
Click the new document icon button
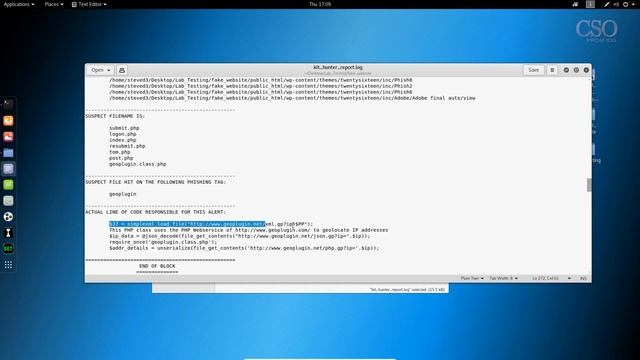coord(122,70)
